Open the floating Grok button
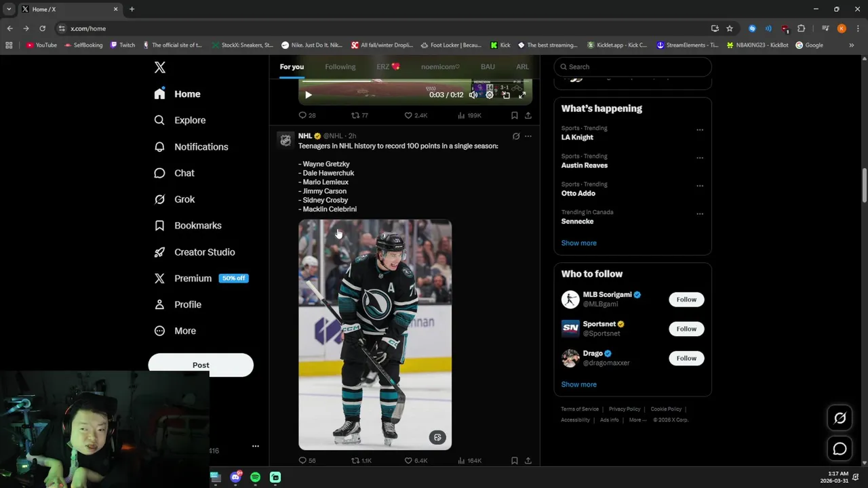Viewport: 868px width, 488px height. [x=840, y=418]
